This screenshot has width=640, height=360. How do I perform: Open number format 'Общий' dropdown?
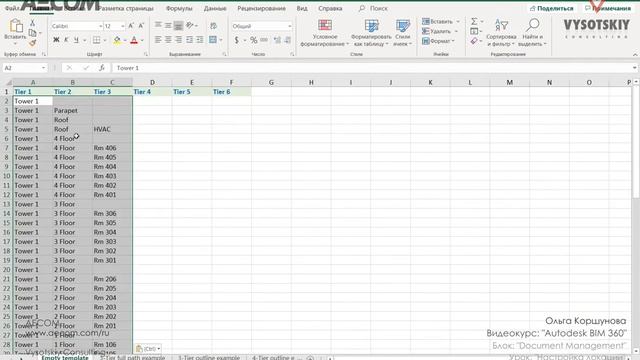coord(290,26)
